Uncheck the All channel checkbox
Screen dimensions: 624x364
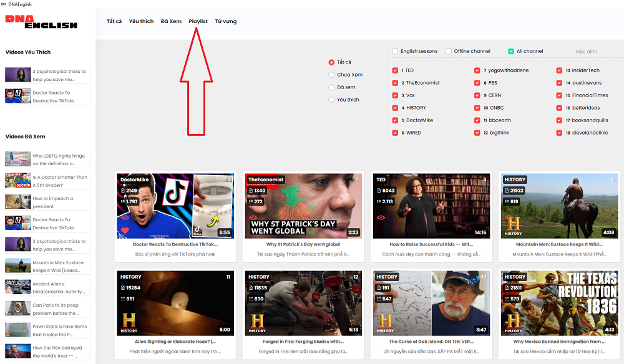coord(511,52)
